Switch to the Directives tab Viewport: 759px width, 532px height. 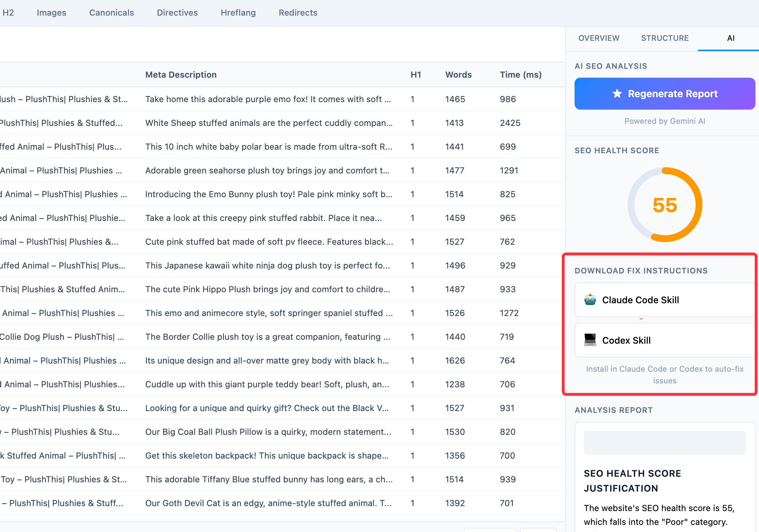coord(177,13)
